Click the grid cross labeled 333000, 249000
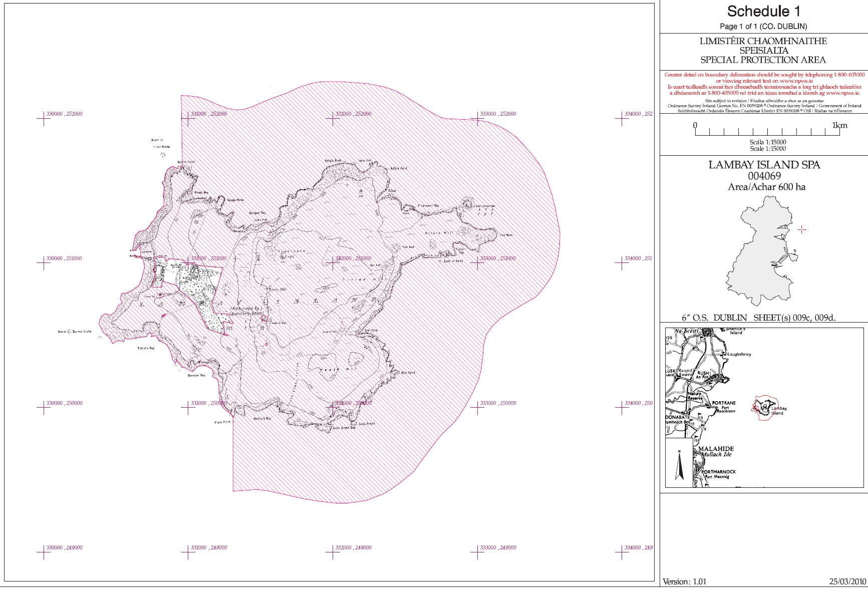 click(477, 552)
